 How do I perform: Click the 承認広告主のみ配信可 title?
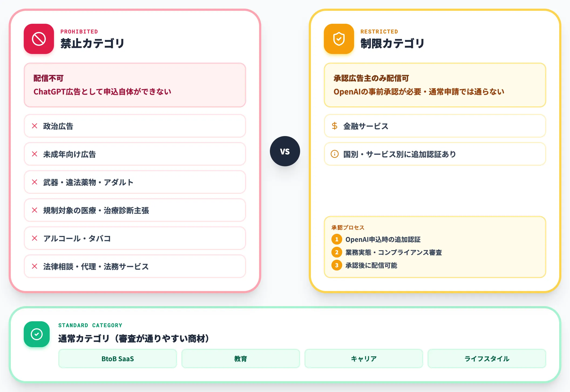tap(371, 78)
